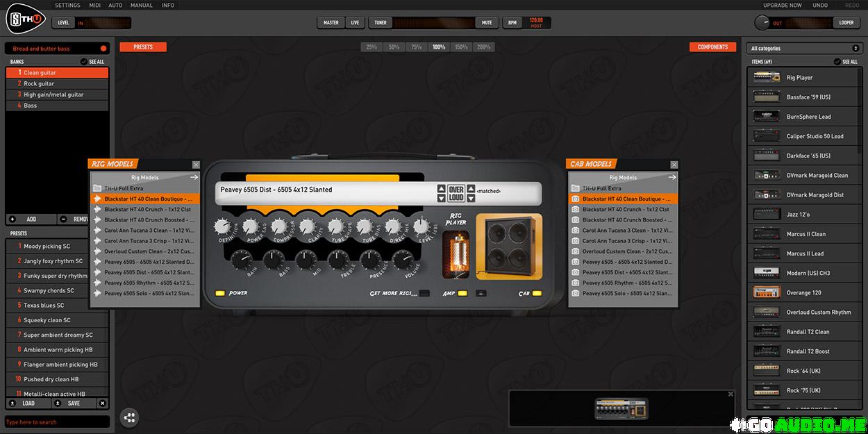Click the preset search field
The width and height of the screenshot is (868, 434).
pos(57,422)
